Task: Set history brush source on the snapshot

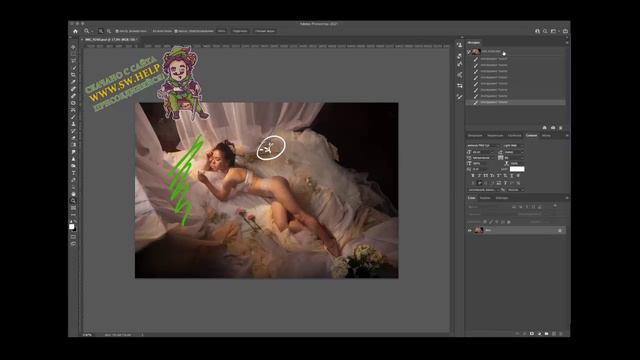Action: (469, 52)
